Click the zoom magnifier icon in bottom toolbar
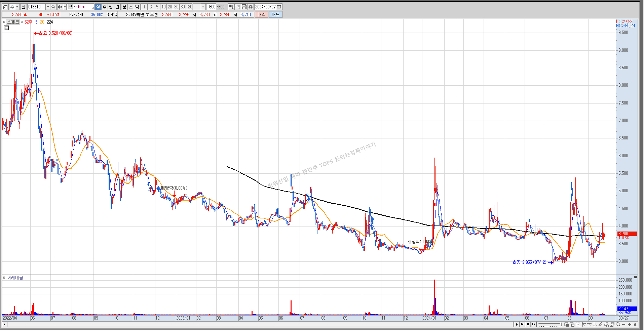This screenshot has width=644, height=331. pyautogui.click(x=618, y=324)
